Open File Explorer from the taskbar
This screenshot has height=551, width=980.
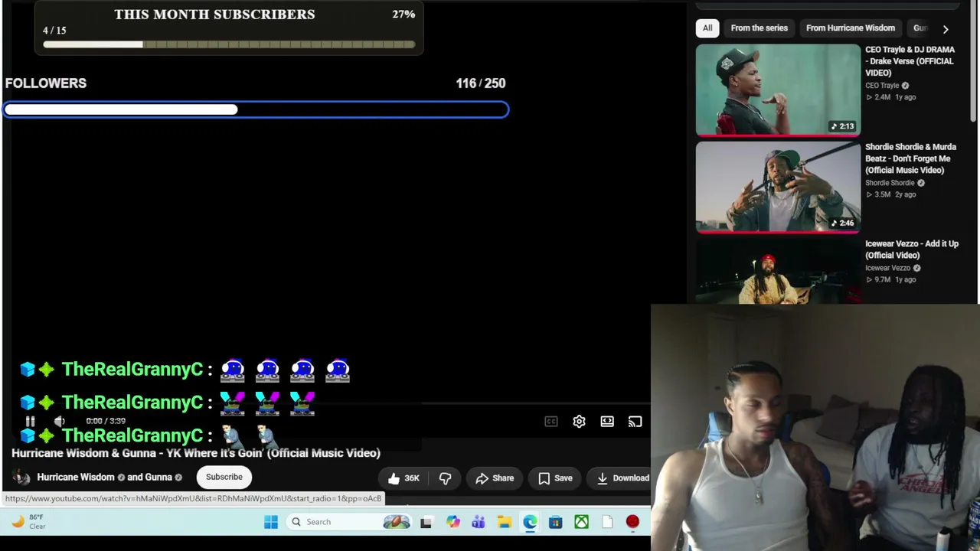tap(505, 522)
